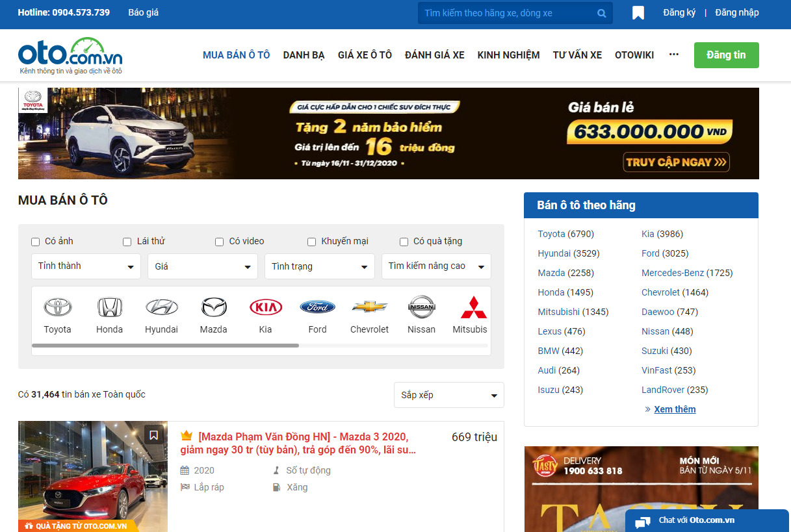Expand the Giá dropdown

pyautogui.click(x=203, y=266)
